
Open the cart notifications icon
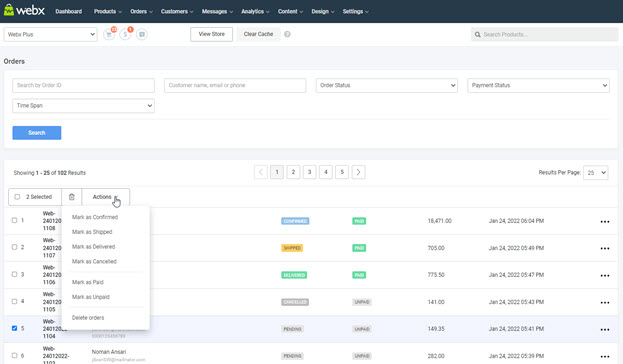click(x=108, y=35)
